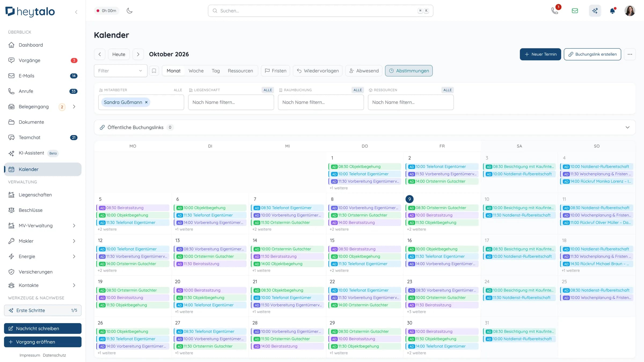Open Versicherungen in sidebar
This screenshot has height=362, width=644.
point(43,272)
